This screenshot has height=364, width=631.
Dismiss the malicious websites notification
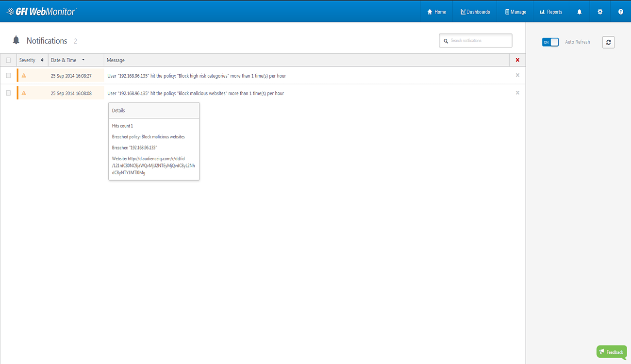[517, 93]
